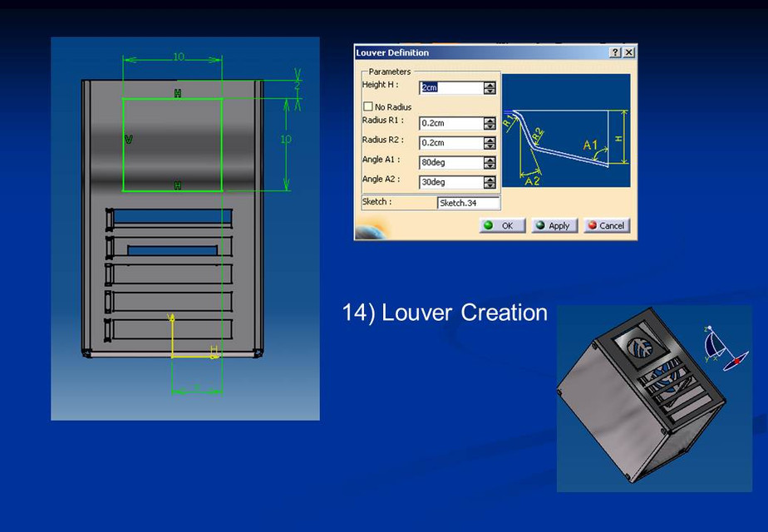
Task: Increase Radius R1 with up arrow
Action: pos(490,120)
